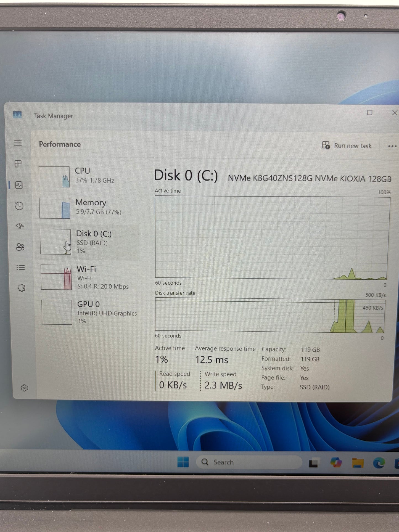
Task: Open the Processes page icon
Action: click(18, 164)
